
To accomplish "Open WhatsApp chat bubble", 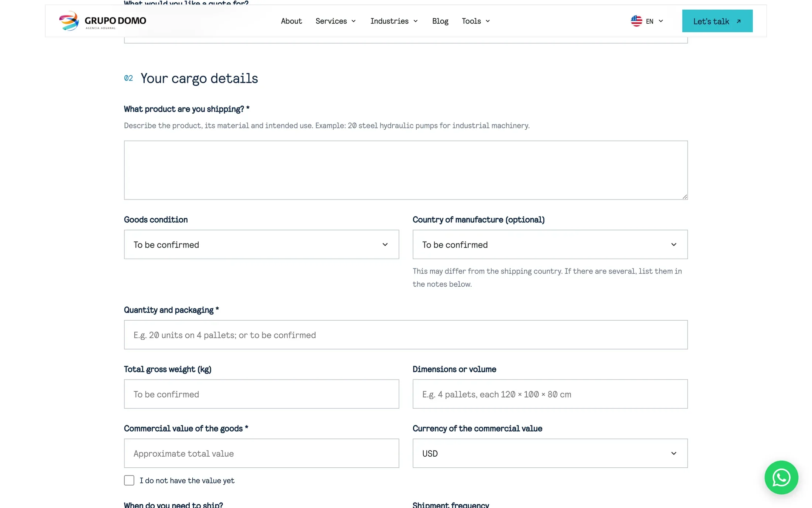I will click(781, 477).
